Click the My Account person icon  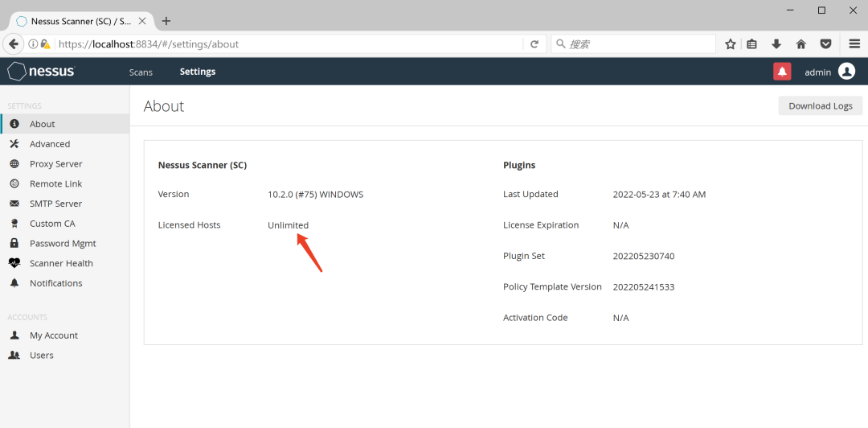coord(14,335)
